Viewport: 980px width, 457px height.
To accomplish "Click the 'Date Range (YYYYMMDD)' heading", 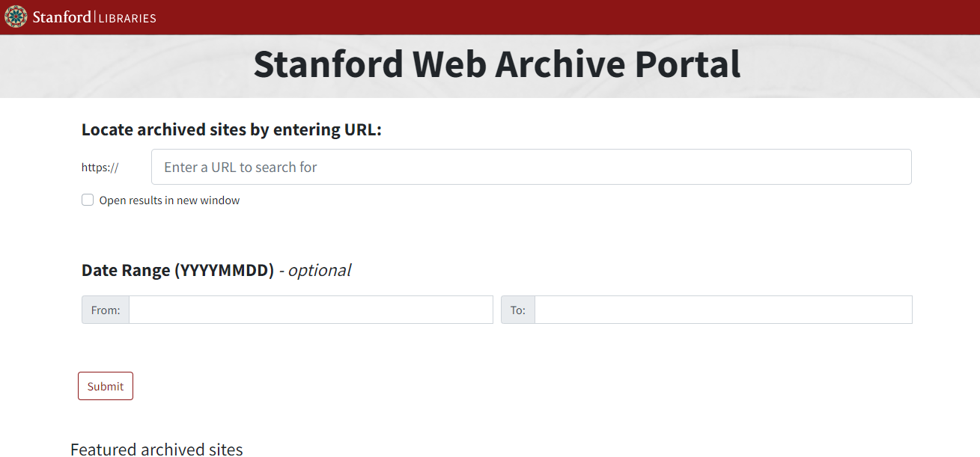I will (x=177, y=270).
